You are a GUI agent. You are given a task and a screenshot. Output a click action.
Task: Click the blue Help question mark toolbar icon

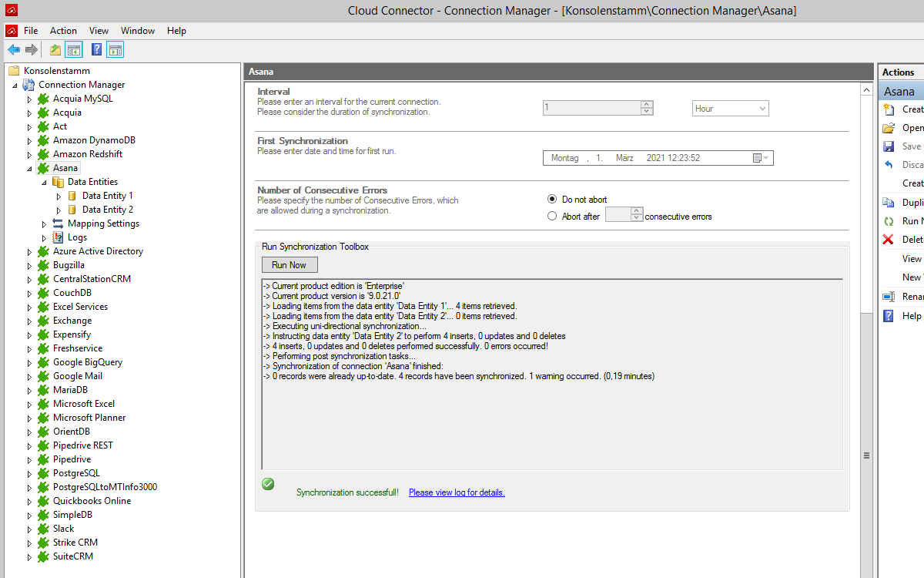[x=96, y=50]
